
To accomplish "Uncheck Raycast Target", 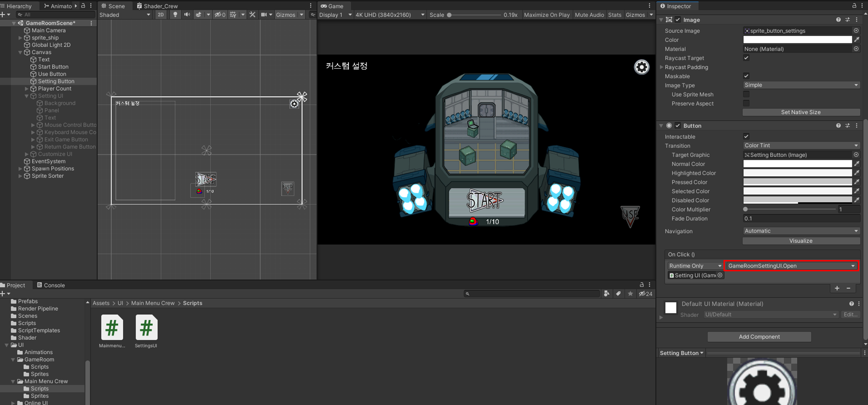I will point(746,58).
